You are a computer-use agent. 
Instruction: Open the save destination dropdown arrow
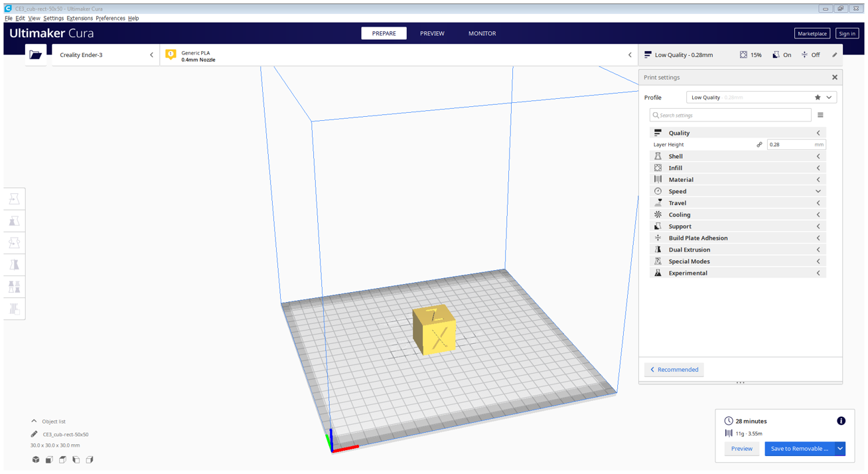click(840, 449)
